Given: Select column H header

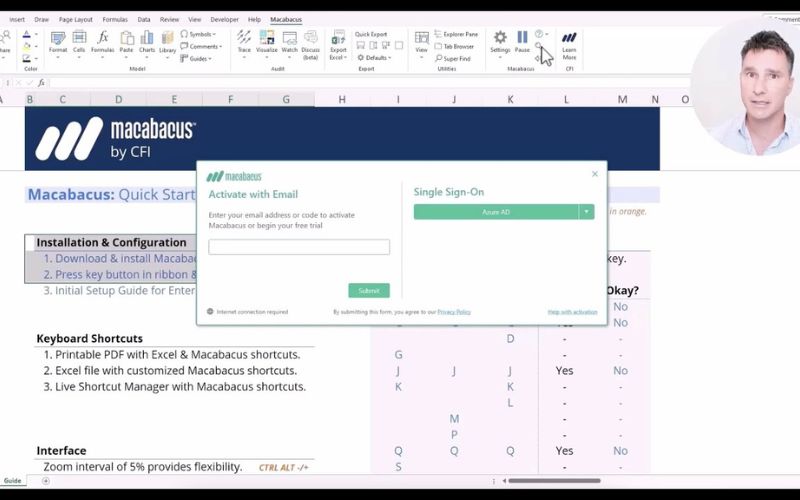Looking at the screenshot, I should click(x=342, y=99).
